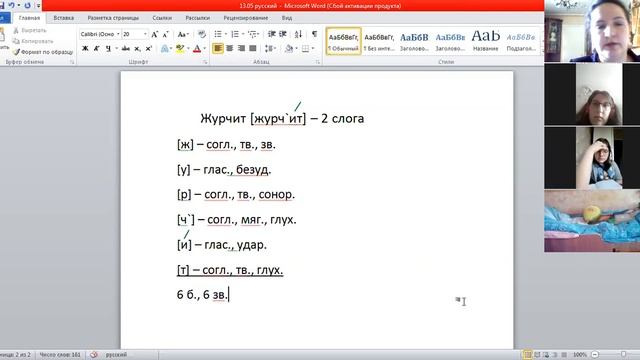Apply the Обычный style
This screenshot has width=640, height=360.
(x=344, y=41)
